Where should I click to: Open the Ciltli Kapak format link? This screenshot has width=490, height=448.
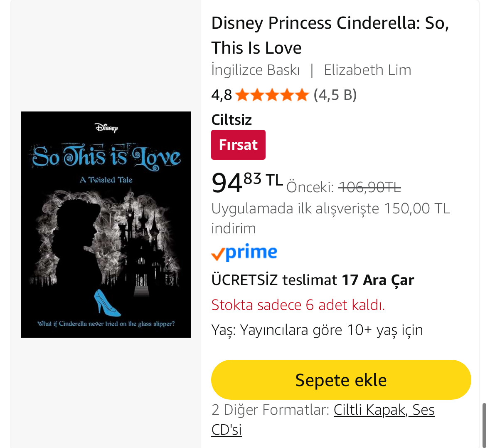click(369, 410)
